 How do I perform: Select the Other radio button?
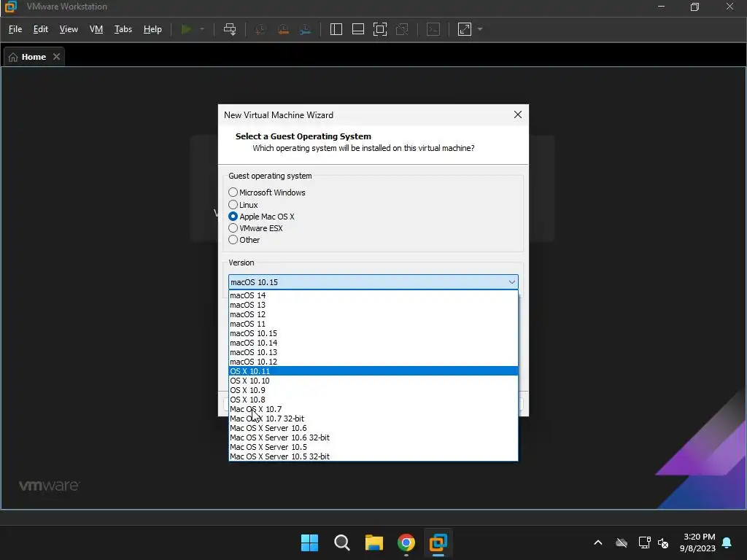233,239
